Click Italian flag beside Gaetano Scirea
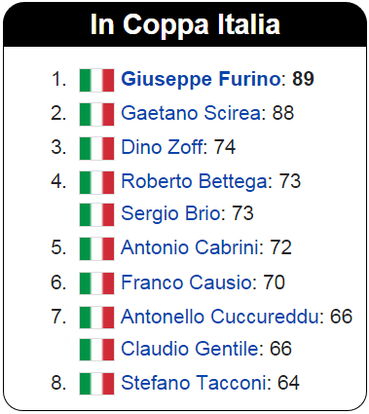The height and width of the screenshot is (414, 369). pos(97,114)
